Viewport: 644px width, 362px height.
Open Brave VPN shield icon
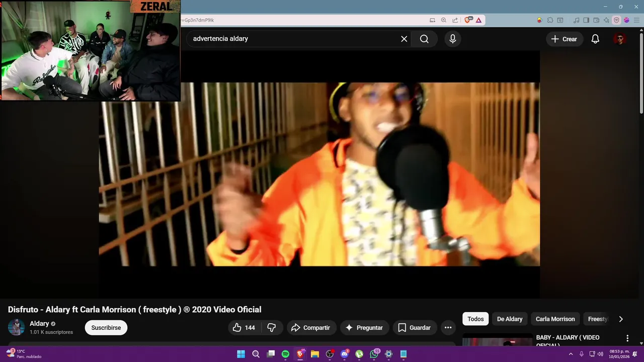coord(616,20)
